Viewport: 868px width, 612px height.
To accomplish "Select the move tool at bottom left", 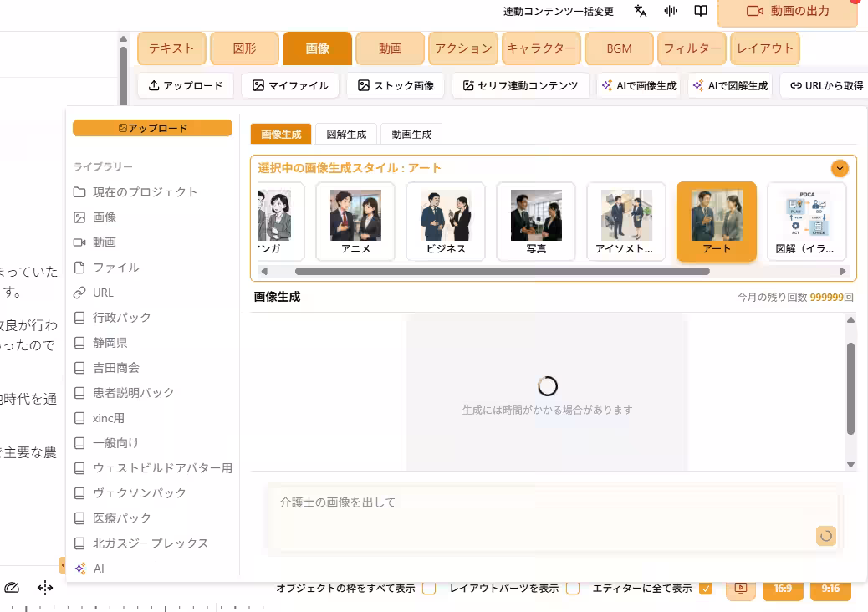I will click(43, 589).
